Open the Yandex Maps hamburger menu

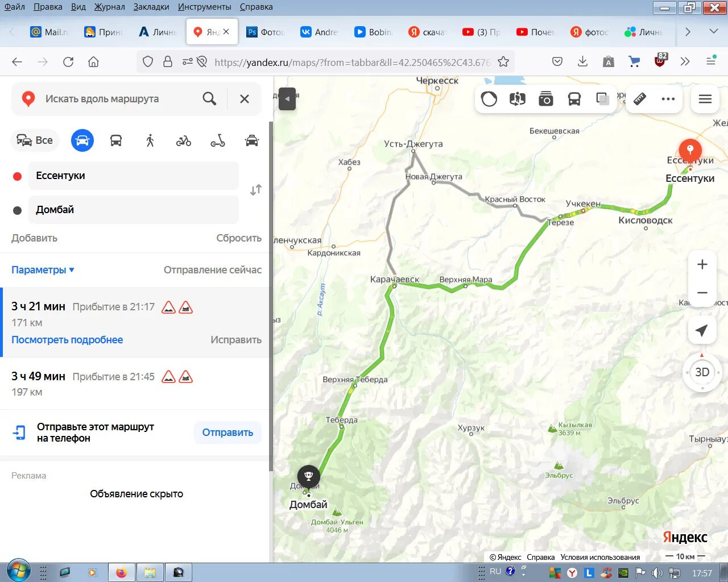(x=705, y=99)
